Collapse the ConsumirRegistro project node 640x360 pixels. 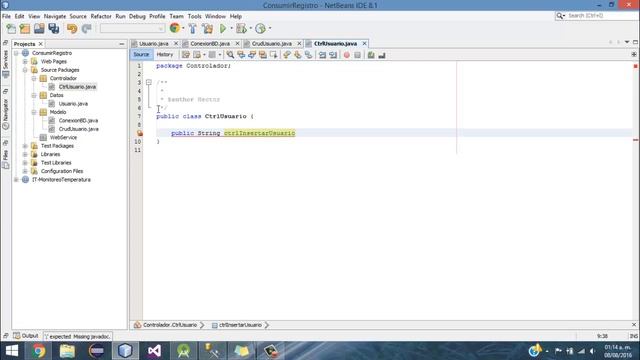[16, 53]
